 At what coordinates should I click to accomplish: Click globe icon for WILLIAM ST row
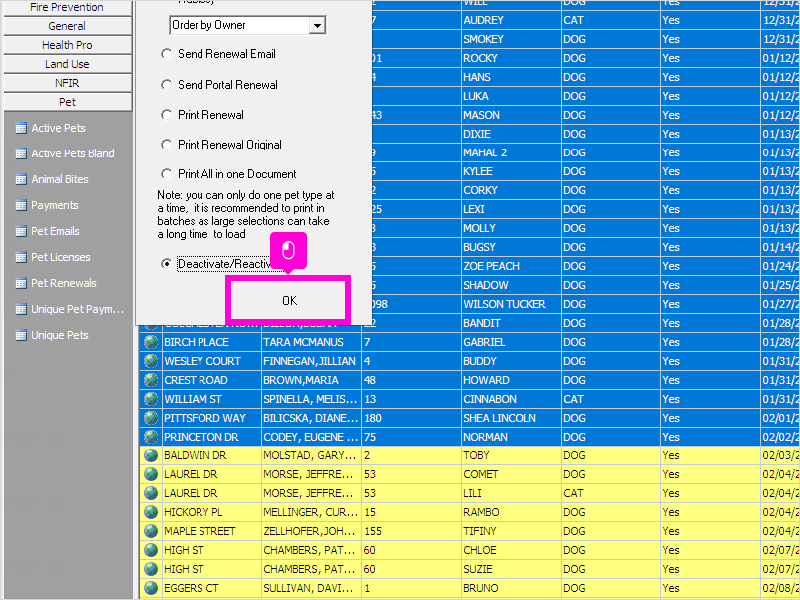151,398
